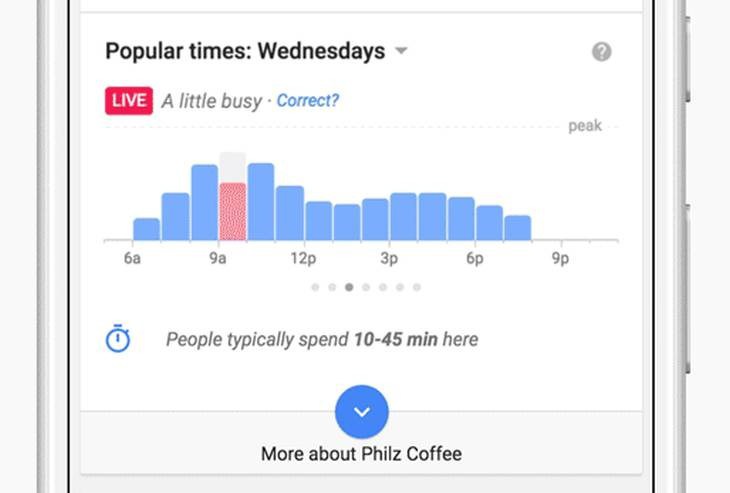Click the red LIVE badge
The height and width of the screenshot is (493, 730).
pyautogui.click(x=129, y=101)
